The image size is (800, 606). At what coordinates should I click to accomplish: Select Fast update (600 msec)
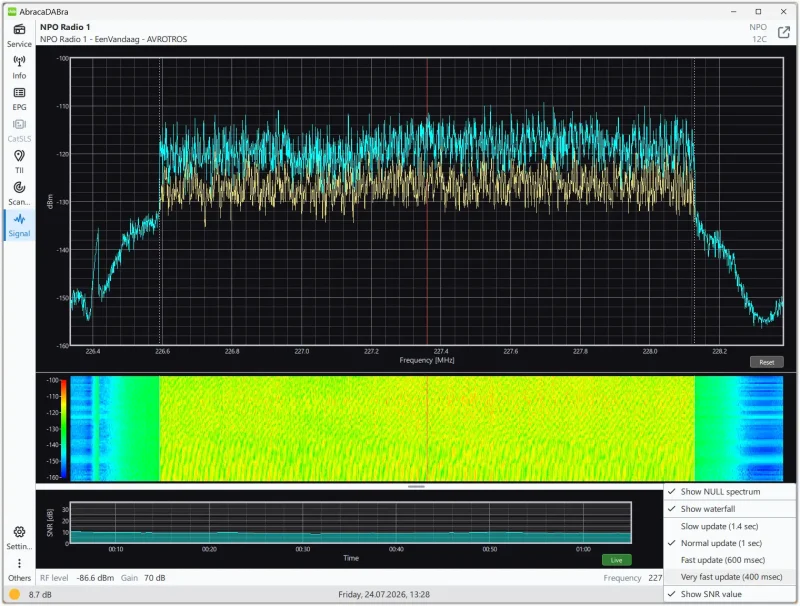pyautogui.click(x=730, y=560)
